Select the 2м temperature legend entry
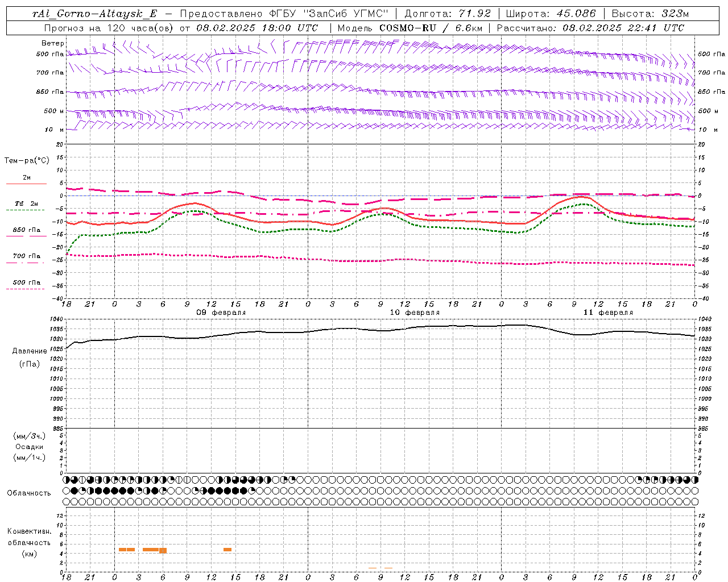The height and width of the screenshot is (582, 728). coord(27,177)
